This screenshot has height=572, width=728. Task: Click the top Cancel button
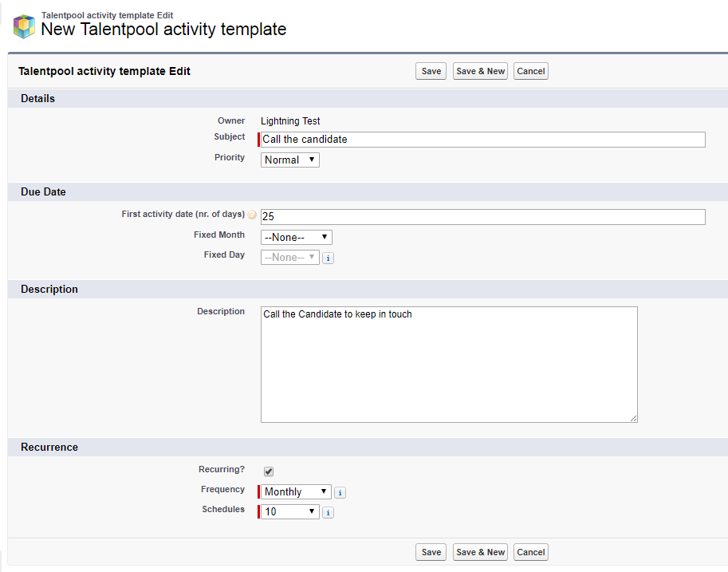click(x=531, y=71)
